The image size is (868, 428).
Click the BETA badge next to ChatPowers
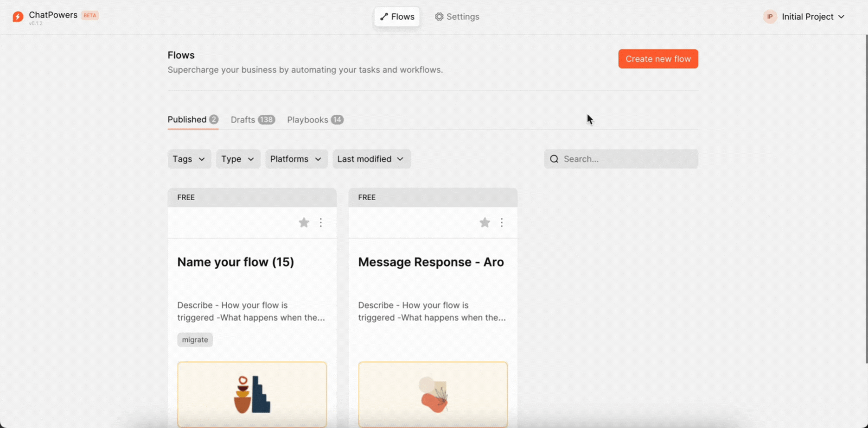[90, 15]
